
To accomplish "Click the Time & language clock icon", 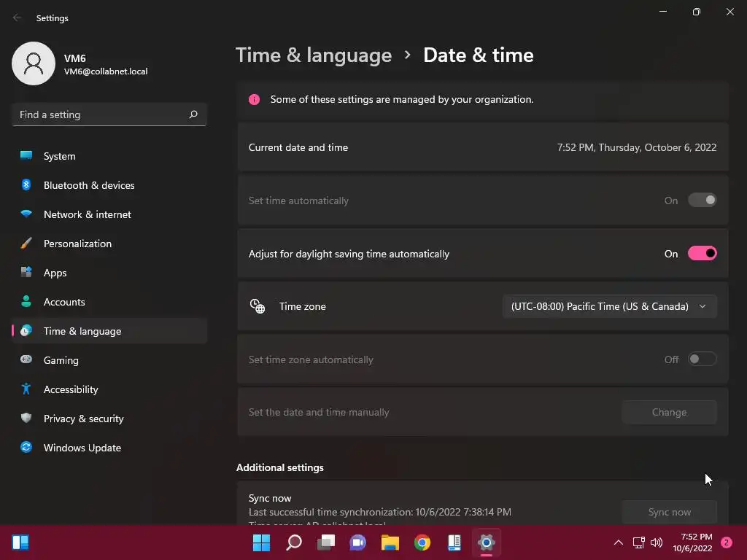I will click(x=26, y=330).
